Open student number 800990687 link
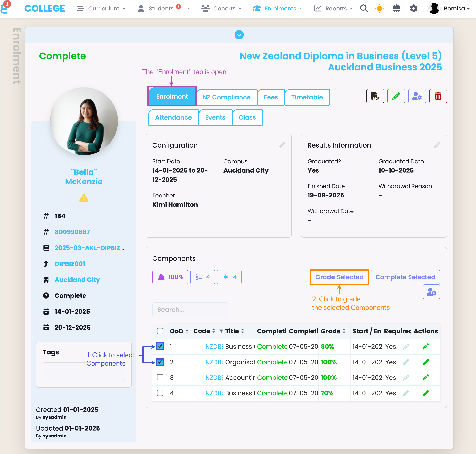This screenshot has width=476, height=454. 72,232
